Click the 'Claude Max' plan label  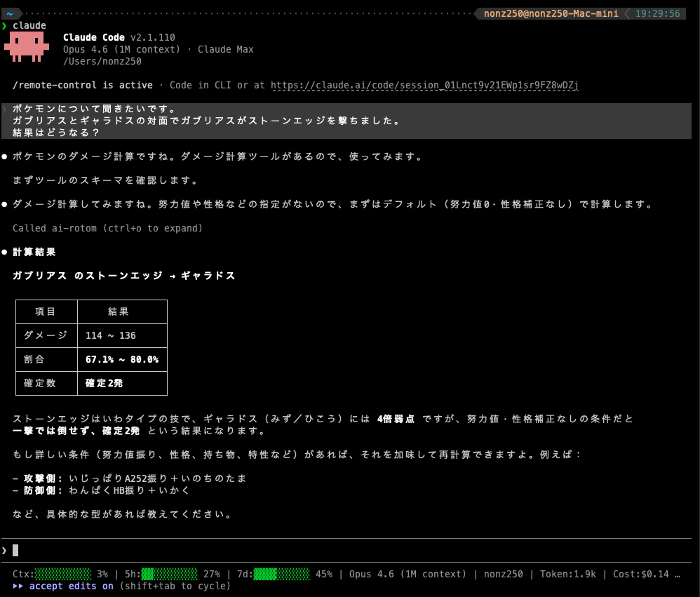(225, 50)
